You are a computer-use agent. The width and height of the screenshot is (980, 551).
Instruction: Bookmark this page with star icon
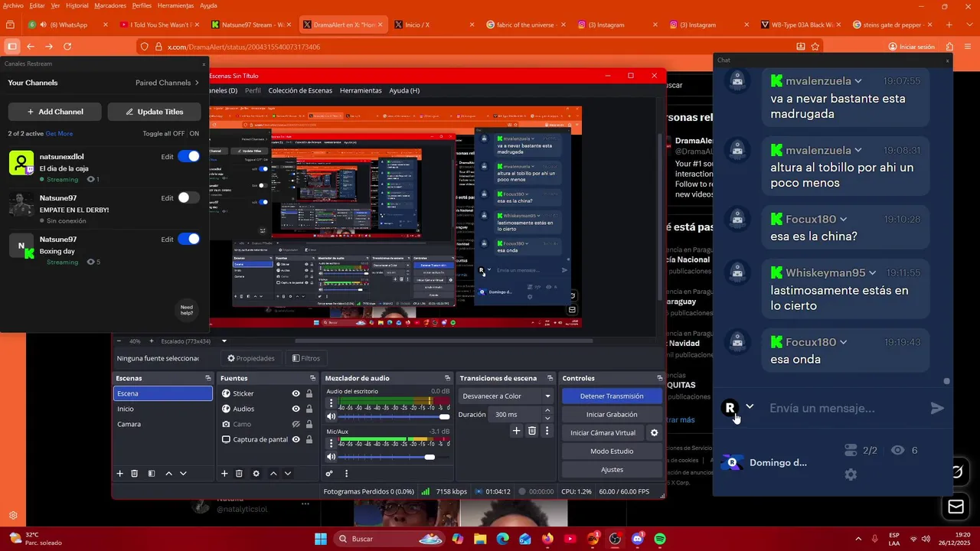tap(815, 47)
